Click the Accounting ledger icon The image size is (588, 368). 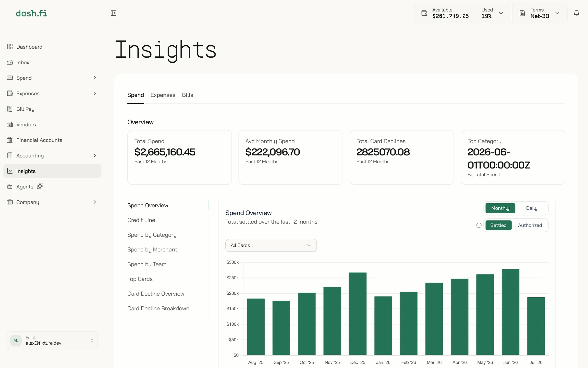pyautogui.click(x=10, y=156)
